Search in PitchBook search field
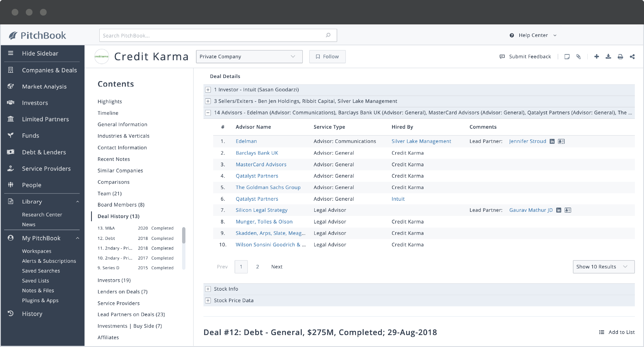 click(218, 35)
